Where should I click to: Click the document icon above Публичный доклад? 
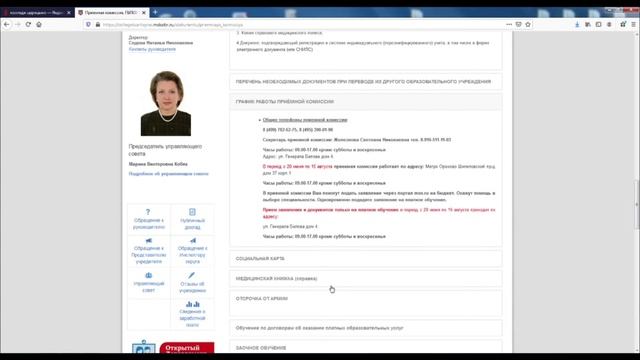point(192,212)
